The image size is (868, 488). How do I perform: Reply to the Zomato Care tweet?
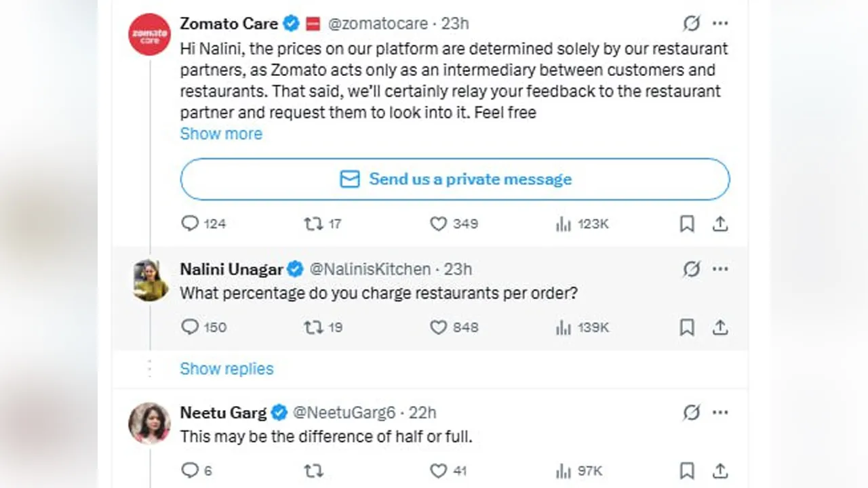[x=189, y=223]
